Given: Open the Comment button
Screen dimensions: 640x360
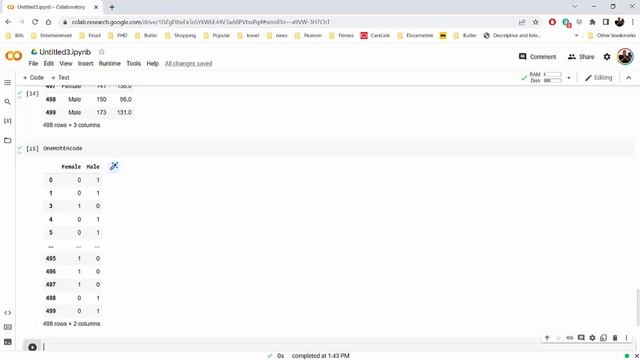Looking at the screenshot, I should (x=537, y=57).
